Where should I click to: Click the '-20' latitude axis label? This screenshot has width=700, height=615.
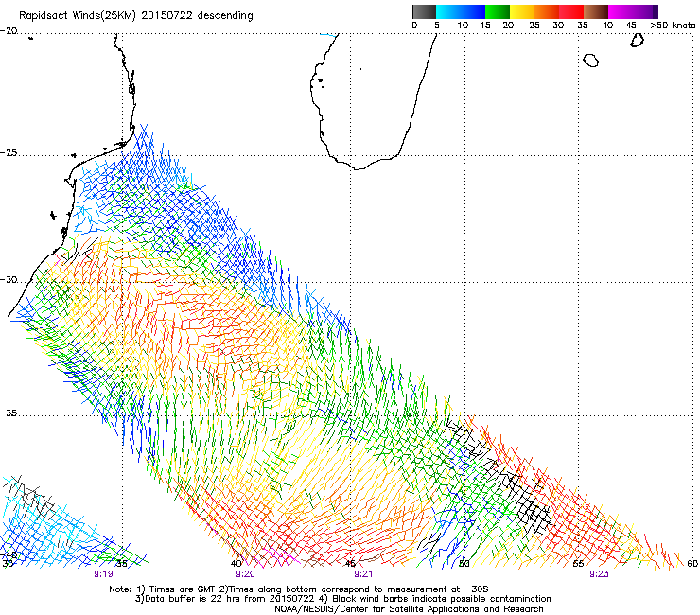(x=9, y=31)
